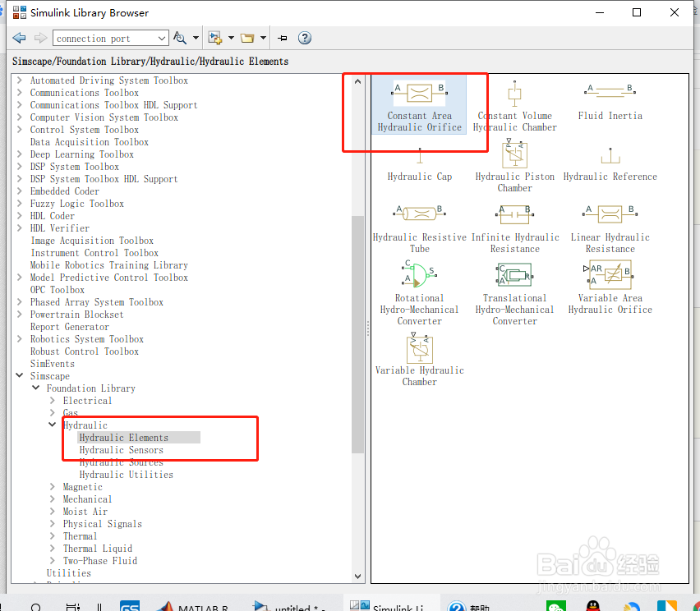Viewport: 700px width, 611px height.
Task: Expand Deep Learning Toolbox
Action: pos(19,154)
